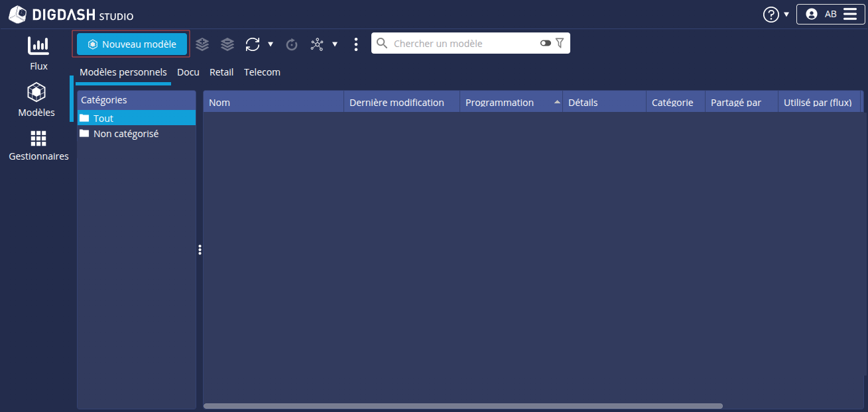Expand the help menu dropdown arrow
Screen dimensions: 868x412
[786, 15]
